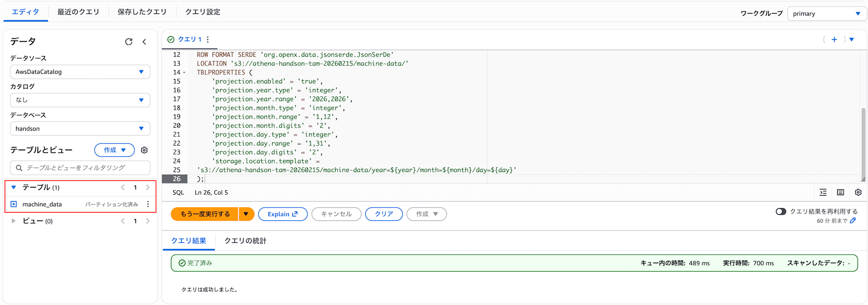868x305 pixels.
Task: Switch to the recent queries tab
Action: (78, 12)
